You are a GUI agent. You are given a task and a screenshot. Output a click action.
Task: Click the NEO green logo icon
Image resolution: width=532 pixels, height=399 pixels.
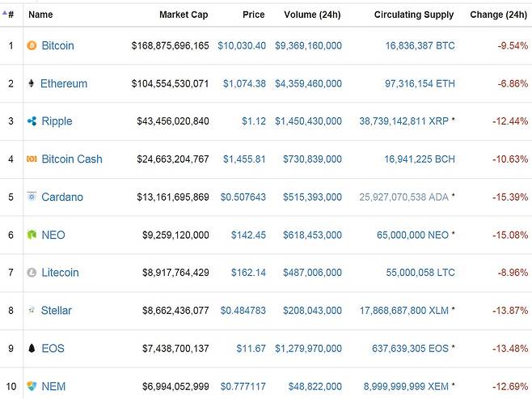click(32, 235)
